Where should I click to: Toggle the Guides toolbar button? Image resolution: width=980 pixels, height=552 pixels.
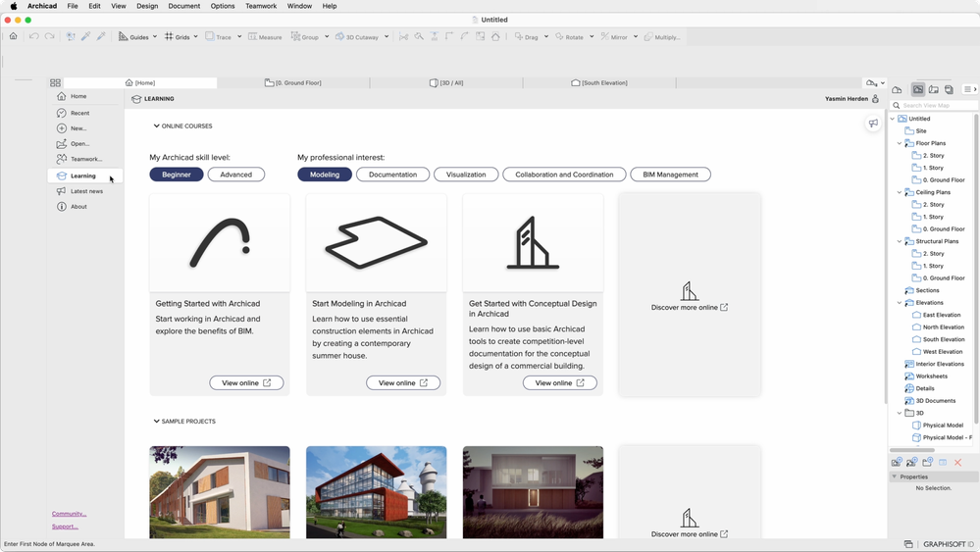[x=133, y=37]
